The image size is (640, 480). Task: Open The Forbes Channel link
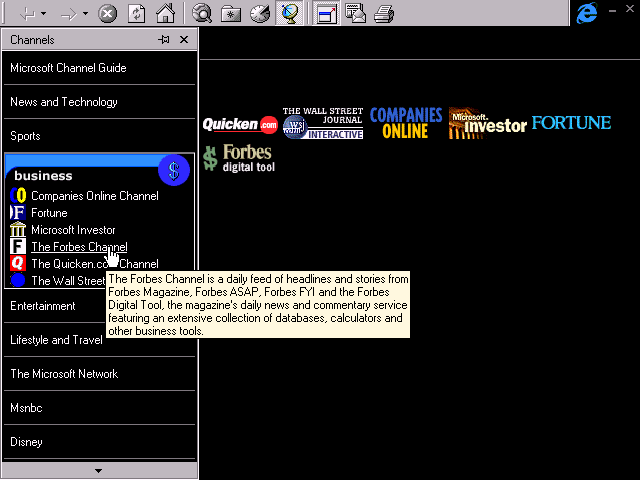(79, 247)
